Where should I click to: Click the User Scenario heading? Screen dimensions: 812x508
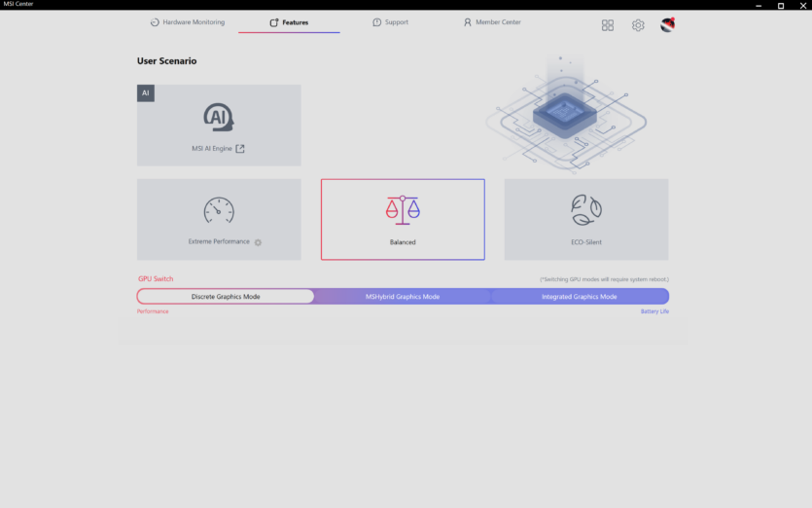coord(166,61)
